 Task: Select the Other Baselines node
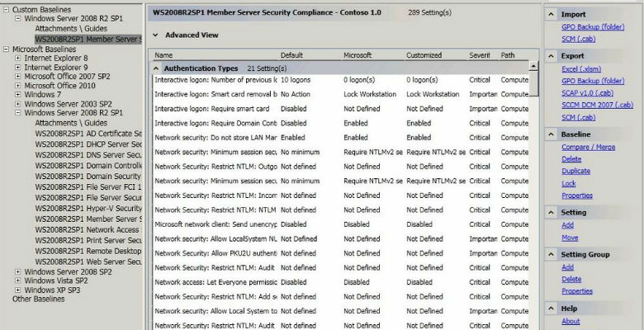(39, 299)
